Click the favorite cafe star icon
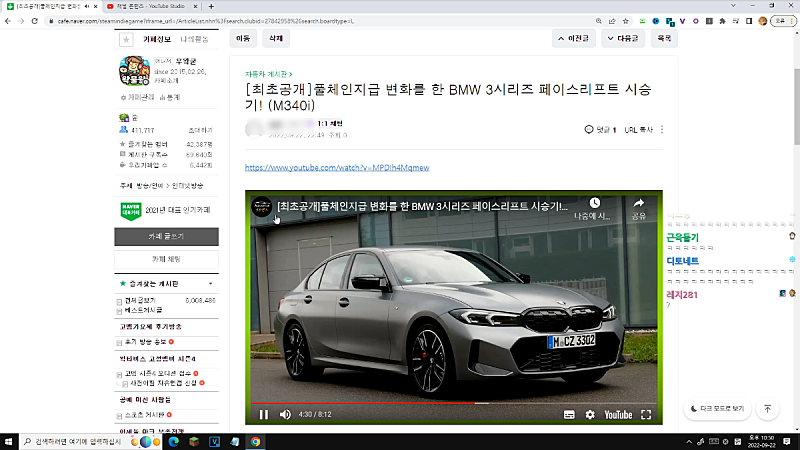 click(x=126, y=39)
